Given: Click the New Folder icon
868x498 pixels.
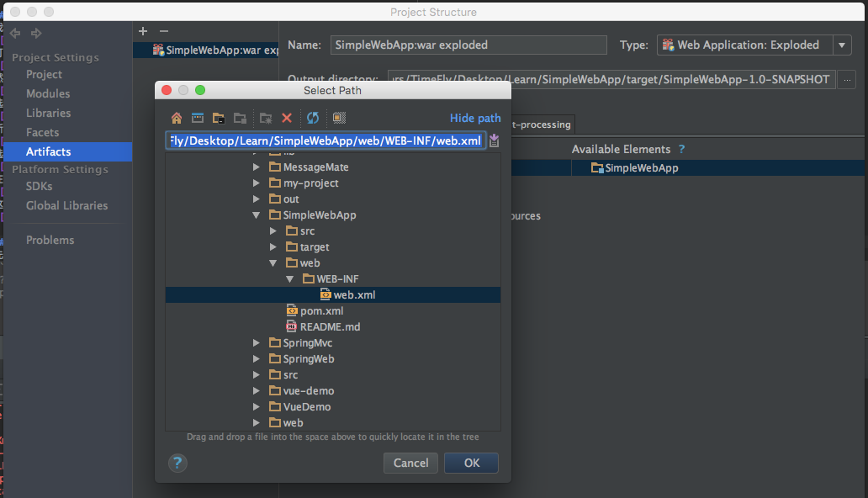Looking at the screenshot, I should pos(266,118).
